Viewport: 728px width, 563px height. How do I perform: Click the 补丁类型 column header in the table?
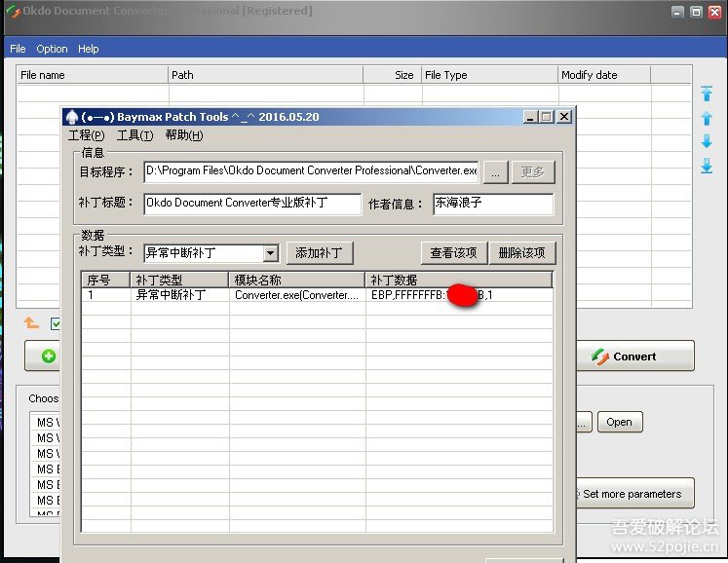click(179, 280)
